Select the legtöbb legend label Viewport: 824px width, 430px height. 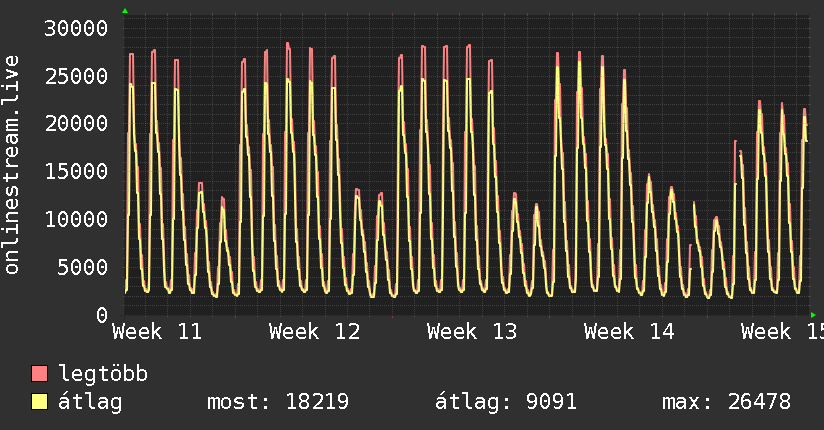coord(103,373)
